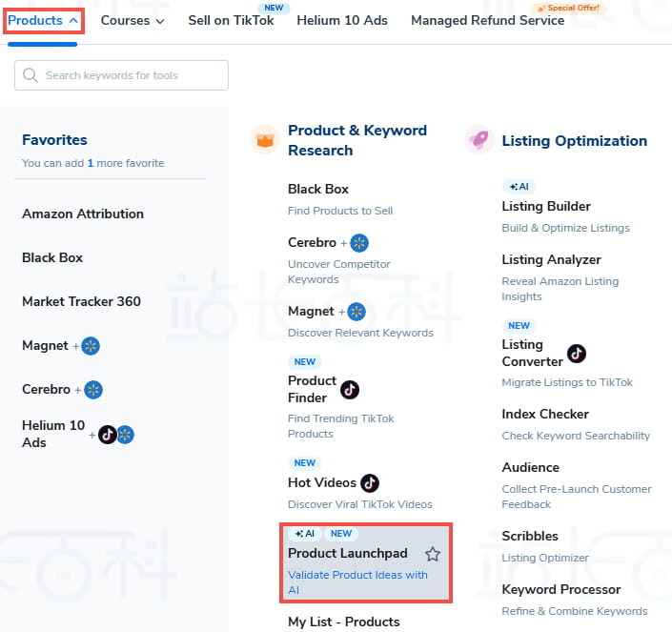Open Listing Builder tool
This screenshot has width=672, height=632.
546,206
